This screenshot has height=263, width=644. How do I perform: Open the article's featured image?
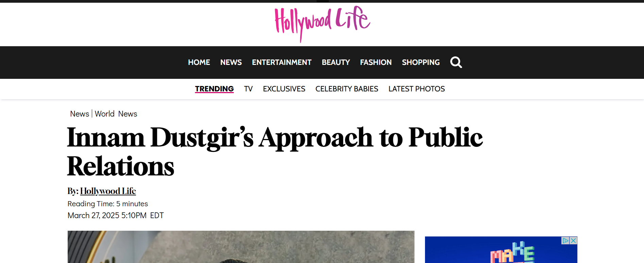pyautogui.click(x=241, y=247)
